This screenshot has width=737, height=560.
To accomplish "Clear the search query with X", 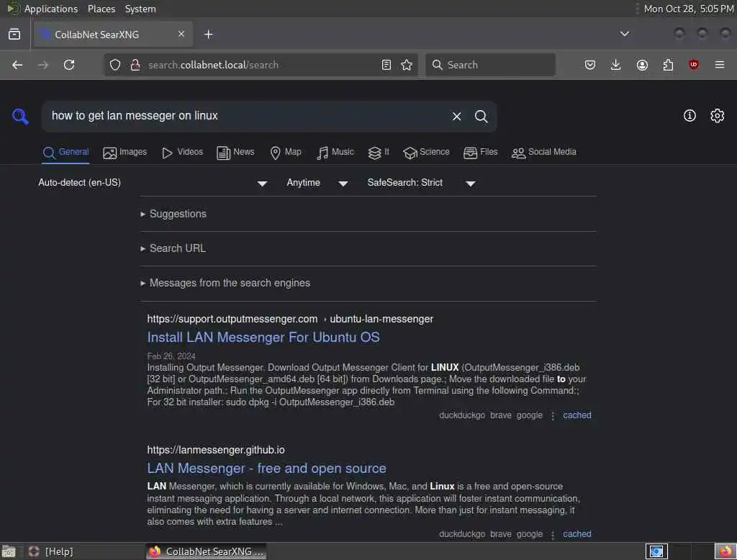I will [456, 116].
